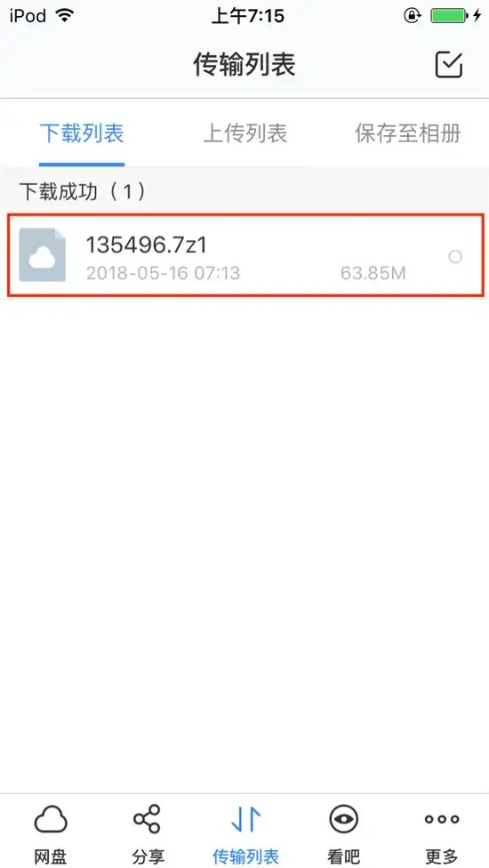Open the 网盘 cloud icon
The width and height of the screenshot is (489, 868).
51,819
